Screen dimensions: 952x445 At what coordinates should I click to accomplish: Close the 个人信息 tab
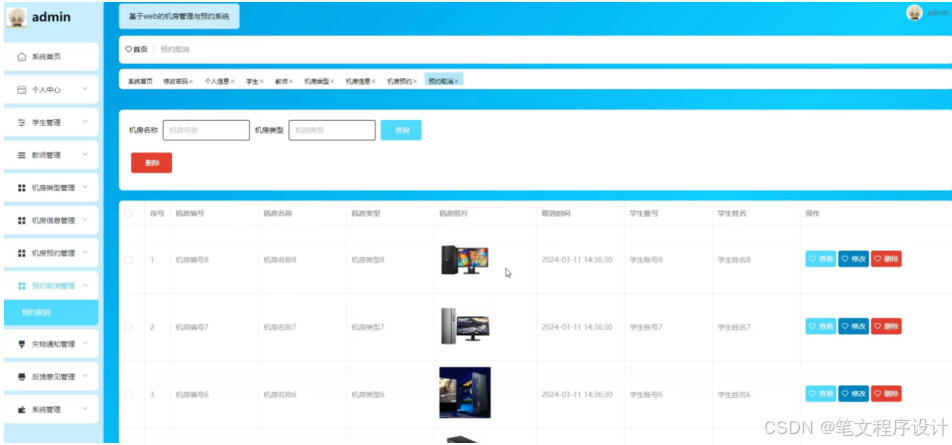tap(233, 81)
